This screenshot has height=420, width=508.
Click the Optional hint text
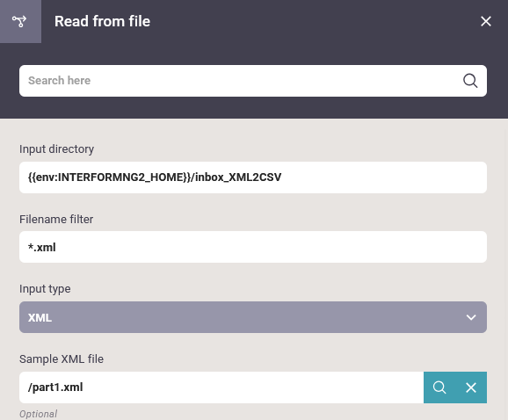[38, 414]
